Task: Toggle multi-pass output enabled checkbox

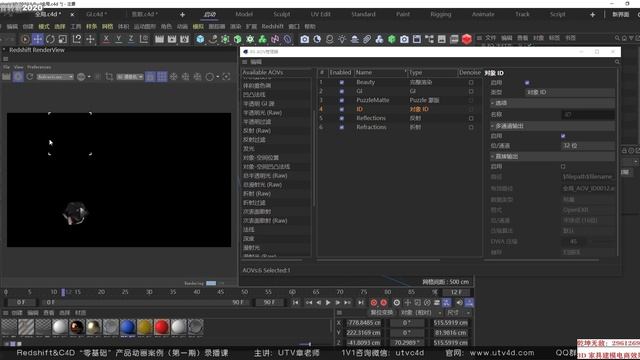Action: click(563, 136)
